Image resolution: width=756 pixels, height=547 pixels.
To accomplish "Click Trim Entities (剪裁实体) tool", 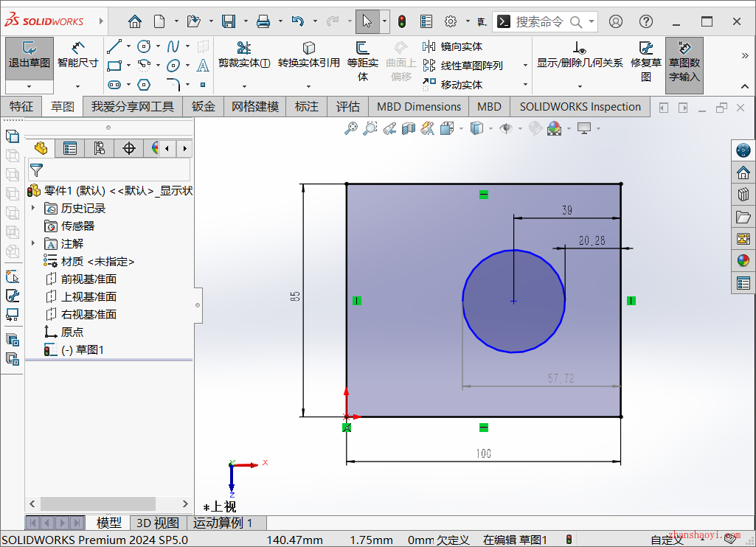I will click(x=244, y=55).
